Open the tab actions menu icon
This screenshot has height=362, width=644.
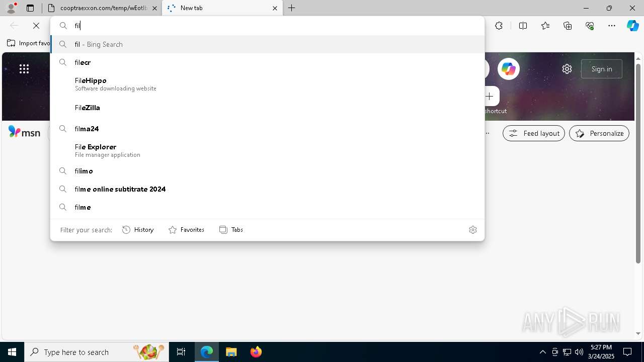30,8
